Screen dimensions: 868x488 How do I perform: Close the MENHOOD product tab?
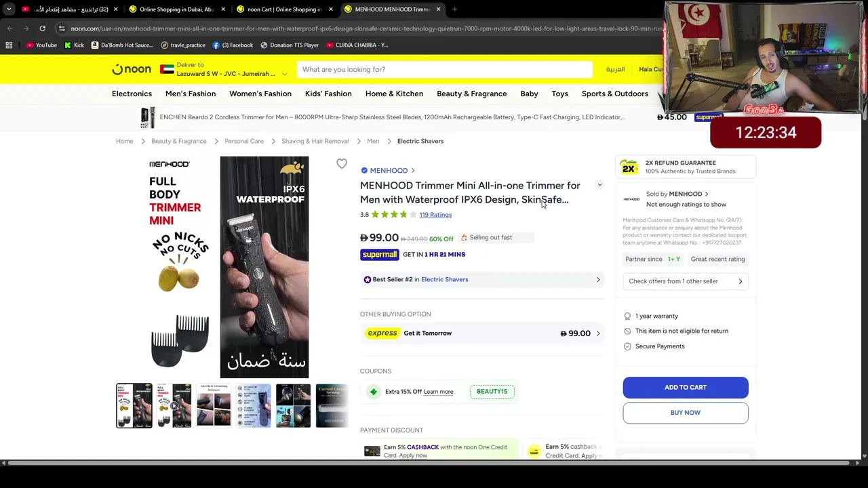point(438,9)
